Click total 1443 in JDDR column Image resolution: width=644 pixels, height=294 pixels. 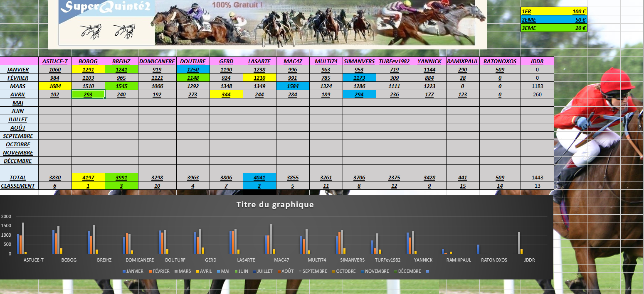pyautogui.click(x=537, y=177)
